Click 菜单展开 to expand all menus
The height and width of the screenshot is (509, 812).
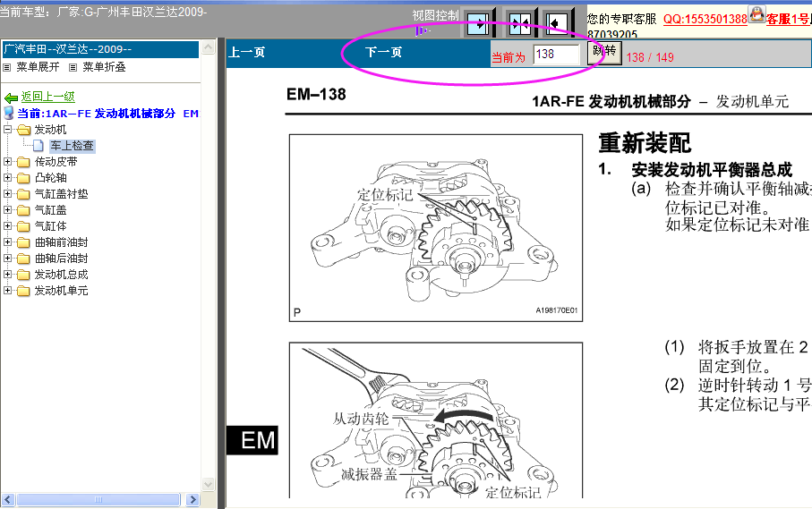click(38, 67)
